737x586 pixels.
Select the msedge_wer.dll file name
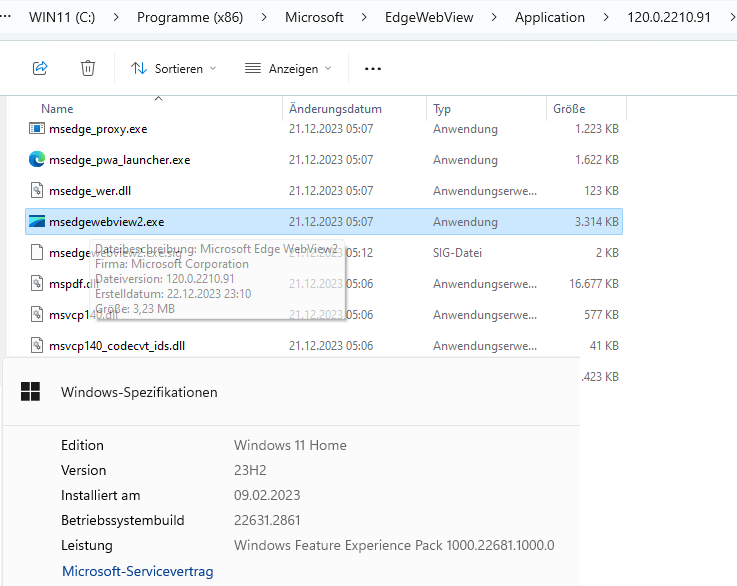coord(90,191)
